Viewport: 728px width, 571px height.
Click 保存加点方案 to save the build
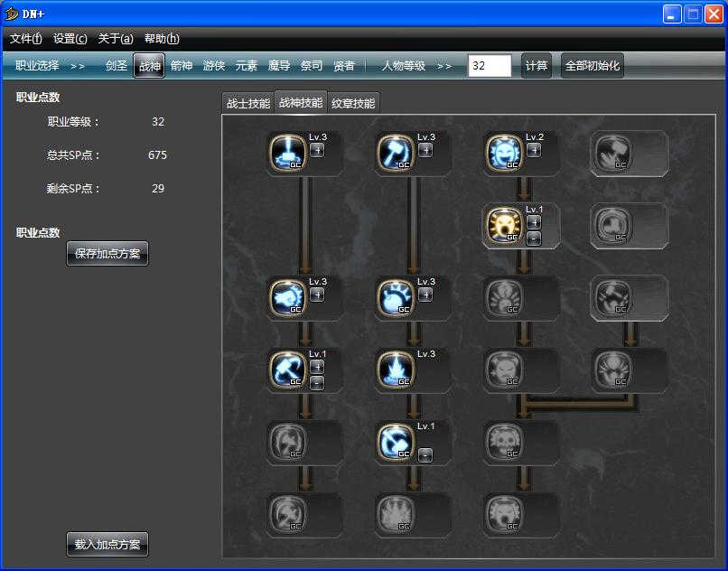tap(107, 254)
